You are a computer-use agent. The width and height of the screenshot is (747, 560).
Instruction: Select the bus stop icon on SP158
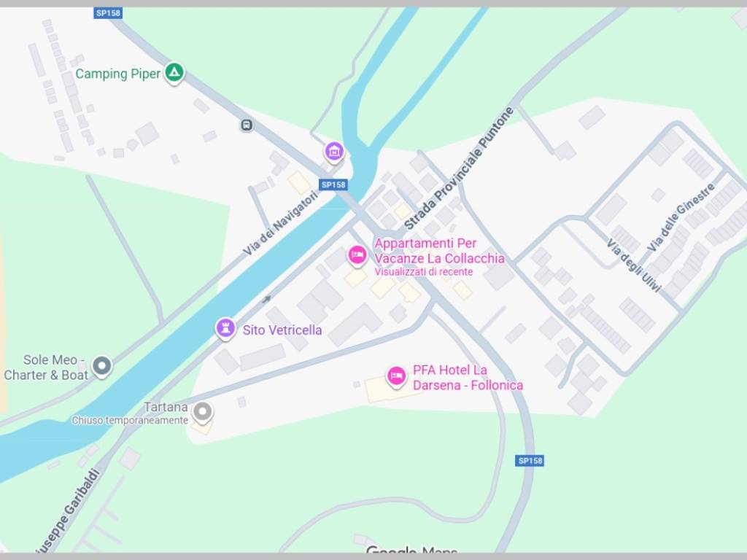point(247,125)
